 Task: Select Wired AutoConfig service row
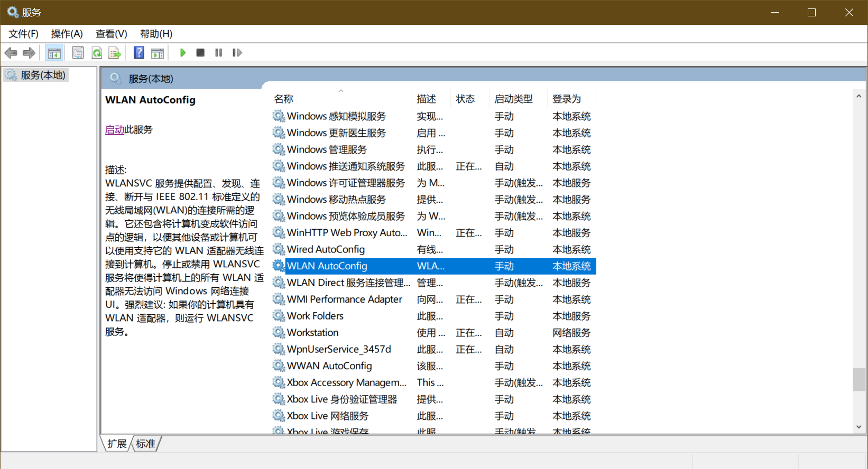pos(433,249)
